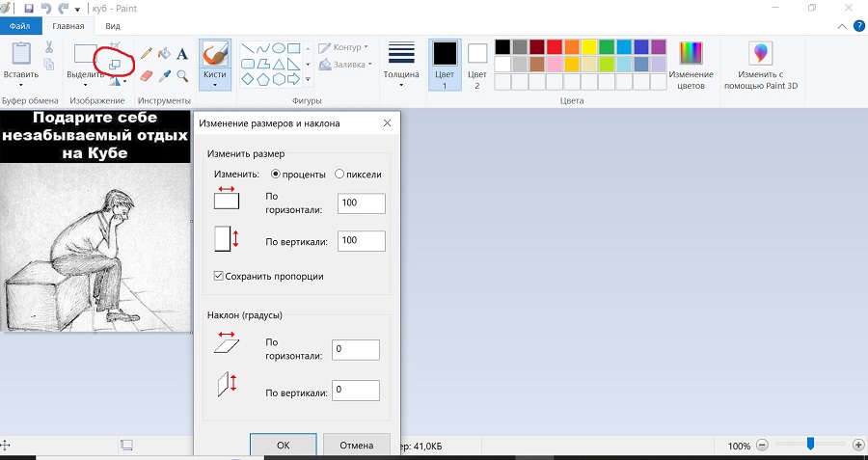This screenshot has height=460, width=868.
Task: Click the zoom out minus button
Action: pos(762,446)
